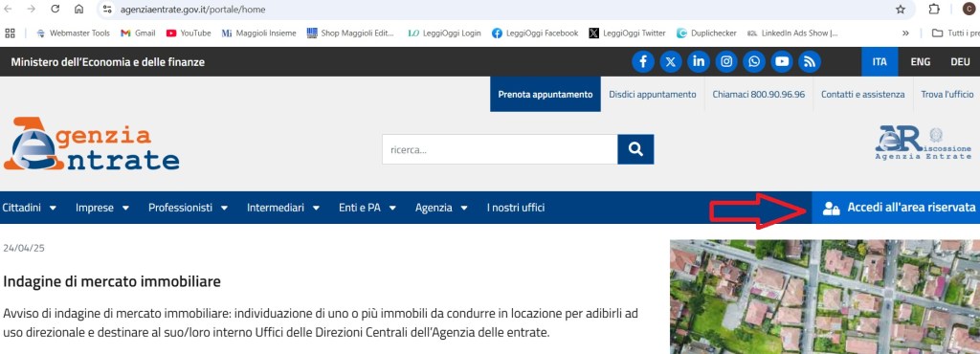The image size is (980, 354).
Task: Expand the Intermediari menu
Action: (x=283, y=208)
